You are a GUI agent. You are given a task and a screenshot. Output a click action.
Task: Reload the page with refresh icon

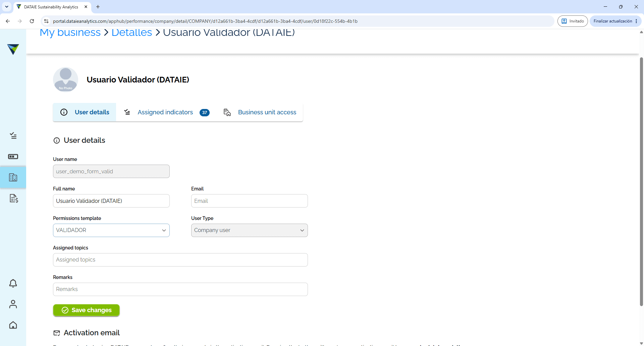pos(32,21)
